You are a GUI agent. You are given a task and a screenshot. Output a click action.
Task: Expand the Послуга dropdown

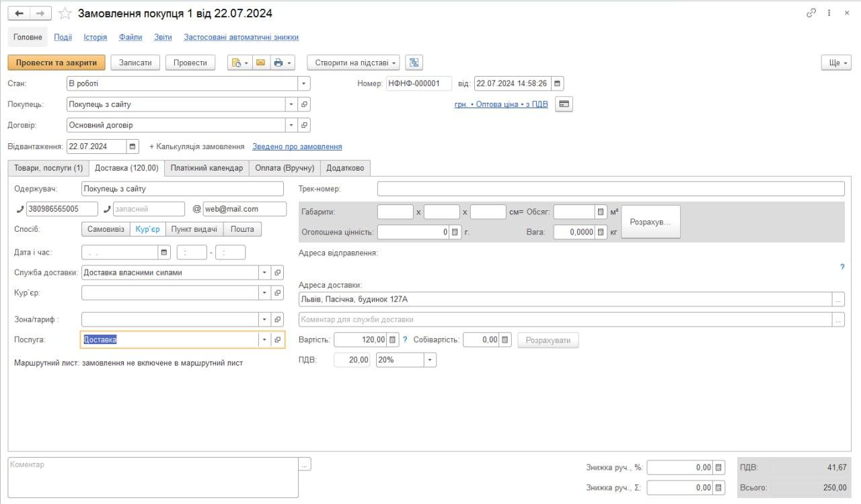[x=265, y=340]
